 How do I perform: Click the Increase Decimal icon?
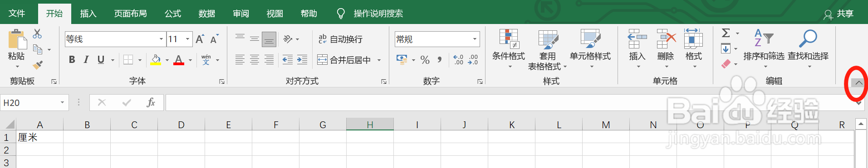pyautogui.click(x=458, y=60)
